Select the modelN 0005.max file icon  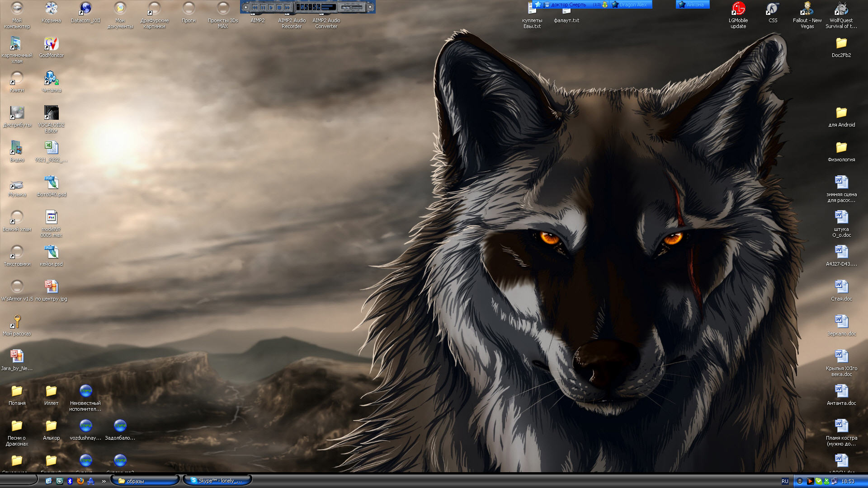(51, 224)
